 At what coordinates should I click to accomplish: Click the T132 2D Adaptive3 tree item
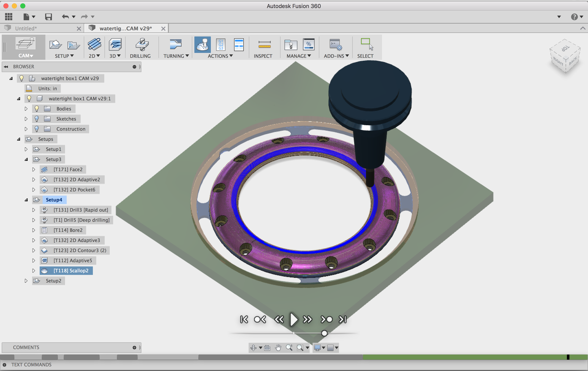click(x=75, y=240)
